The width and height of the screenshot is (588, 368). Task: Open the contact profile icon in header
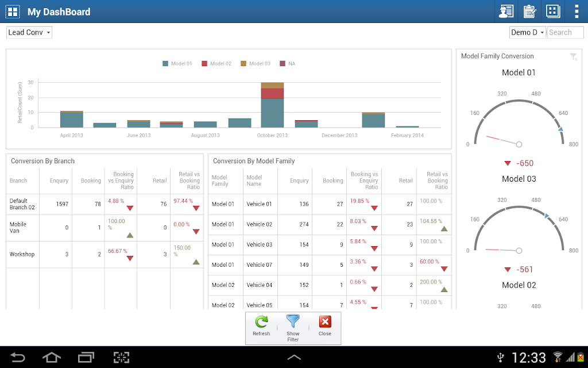coord(506,11)
